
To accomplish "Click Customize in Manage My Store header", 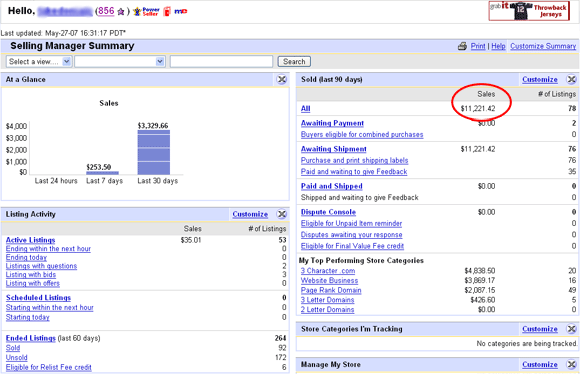I will (x=540, y=364).
